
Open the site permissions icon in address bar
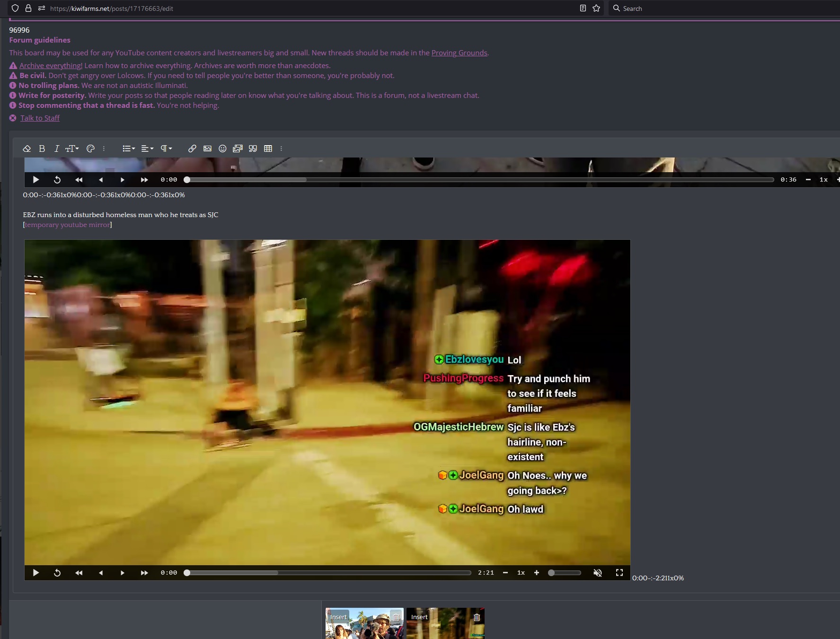(42, 8)
